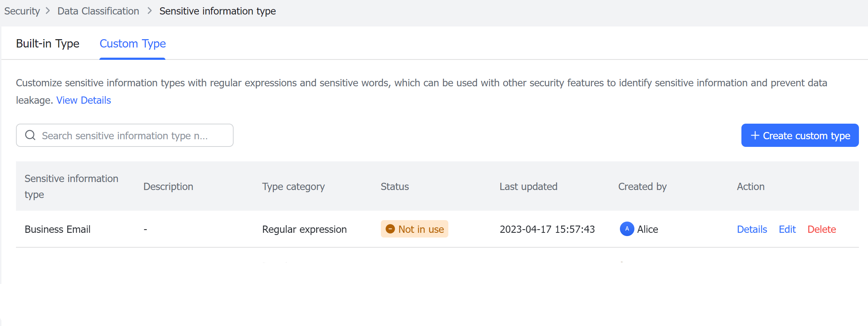
Task: Click the Status column header
Action: click(395, 186)
